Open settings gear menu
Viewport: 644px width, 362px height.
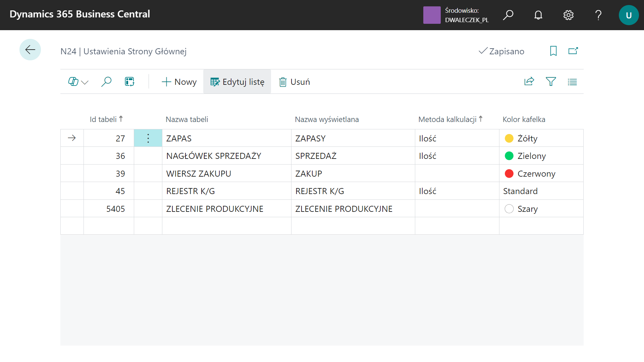click(569, 15)
